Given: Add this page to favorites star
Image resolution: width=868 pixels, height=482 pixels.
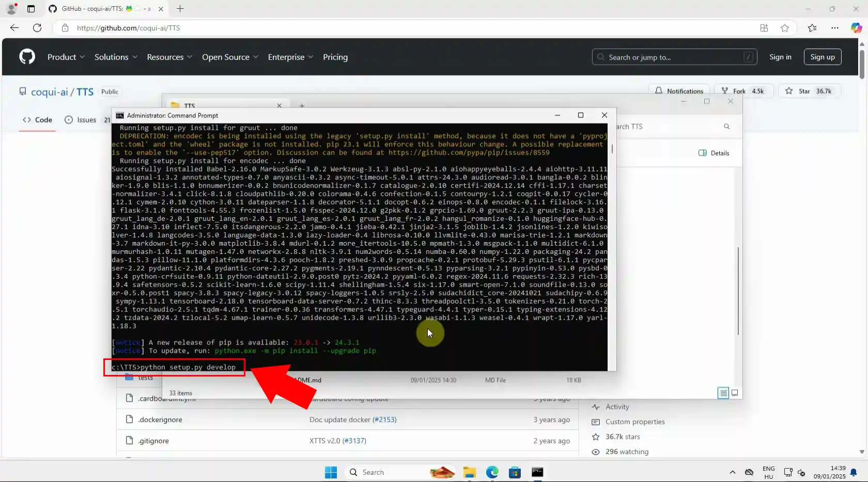Looking at the screenshot, I should pyautogui.click(x=785, y=28).
